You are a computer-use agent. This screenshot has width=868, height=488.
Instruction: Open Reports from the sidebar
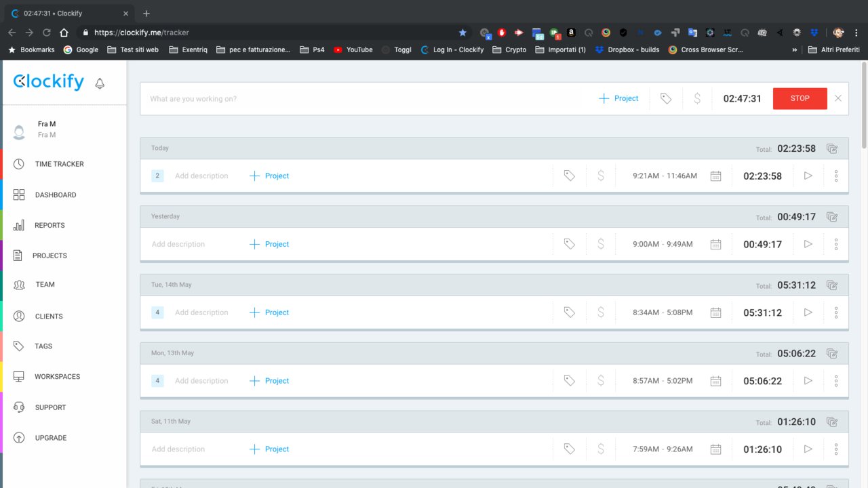tap(50, 225)
